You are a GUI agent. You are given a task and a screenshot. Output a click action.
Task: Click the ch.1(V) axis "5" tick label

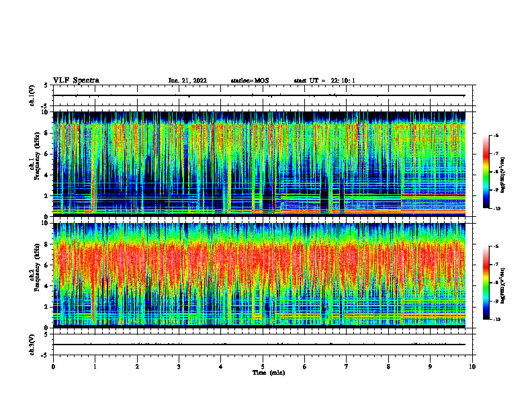coord(46,85)
